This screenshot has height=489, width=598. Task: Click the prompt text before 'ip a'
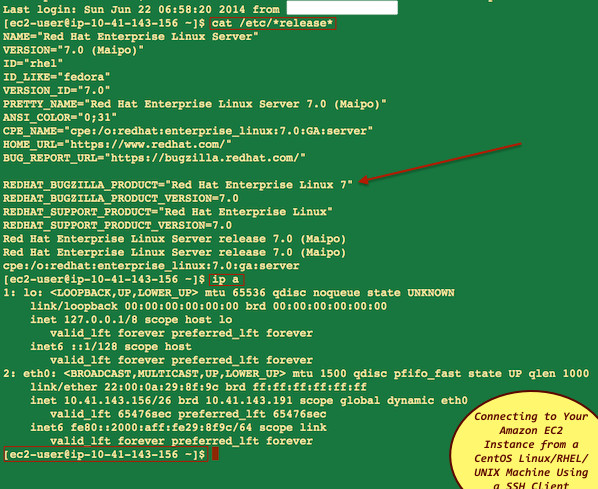click(x=104, y=280)
